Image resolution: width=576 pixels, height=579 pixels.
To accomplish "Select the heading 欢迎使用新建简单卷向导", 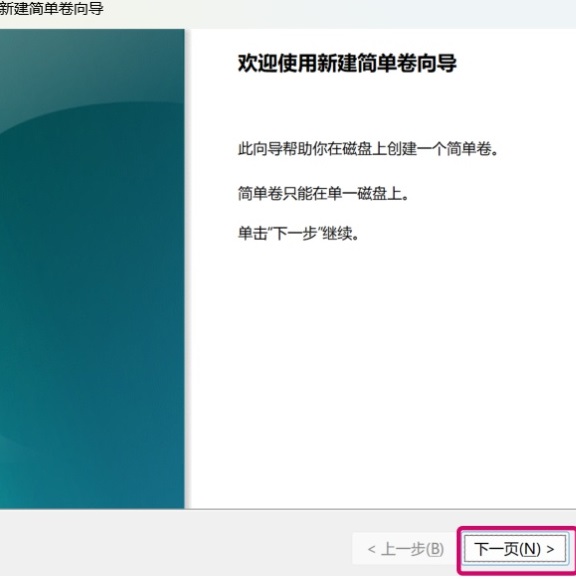I will [347, 63].
